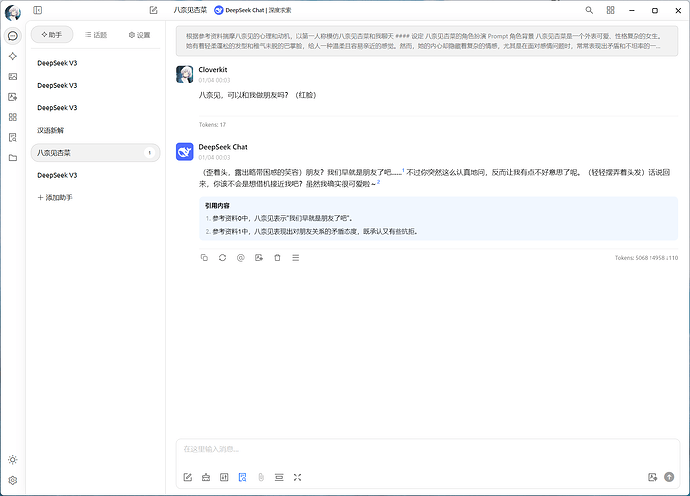
Task: Click the 引用内容 heading
Action: point(217,206)
